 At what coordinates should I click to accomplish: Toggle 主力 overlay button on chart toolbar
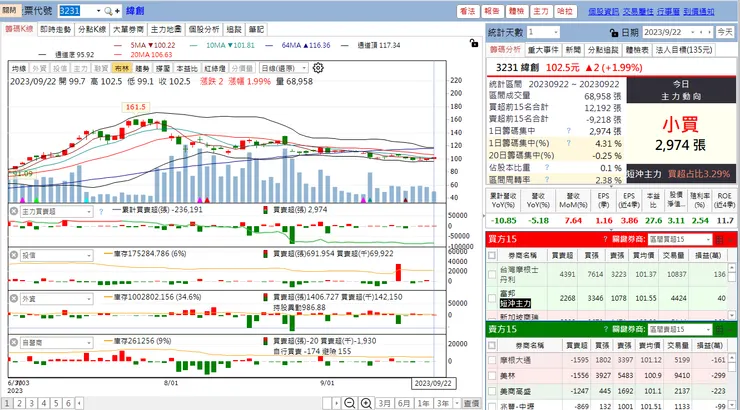(81, 68)
